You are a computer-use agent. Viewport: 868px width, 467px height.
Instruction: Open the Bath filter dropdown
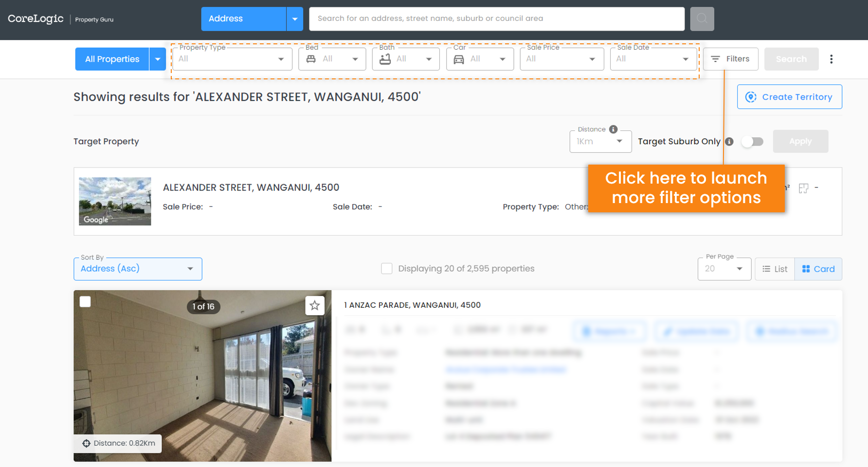406,59
